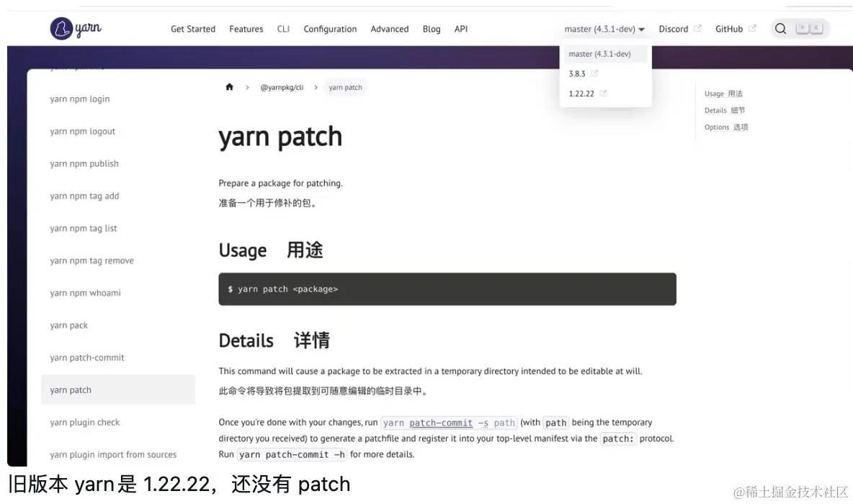Open yarn npm whoami in sidebar
Image resolution: width=853 pixels, height=504 pixels.
click(x=86, y=293)
